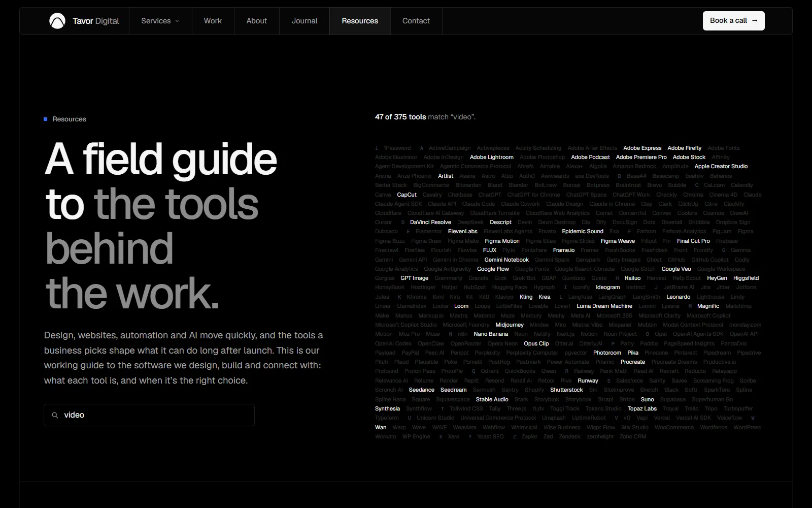Select HeyGen in the list
Viewport: 812px width, 508px height.
coord(717,278)
